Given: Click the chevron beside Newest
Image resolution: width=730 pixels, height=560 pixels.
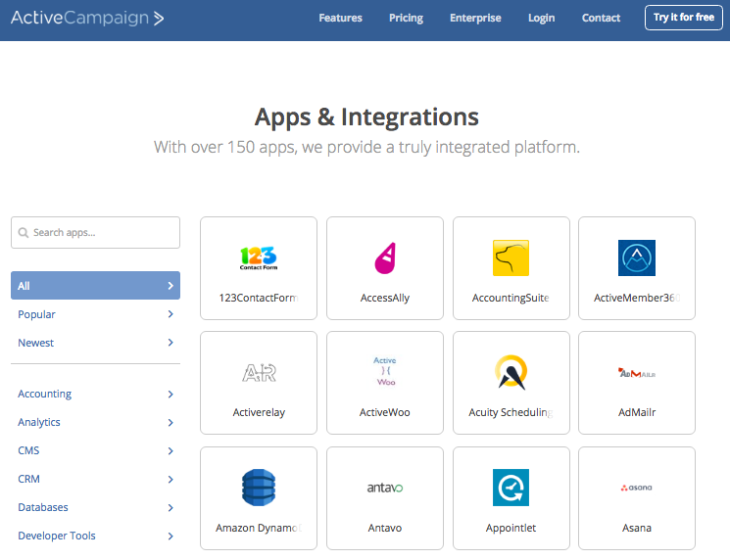Looking at the screenshot, I should point(170,343).
